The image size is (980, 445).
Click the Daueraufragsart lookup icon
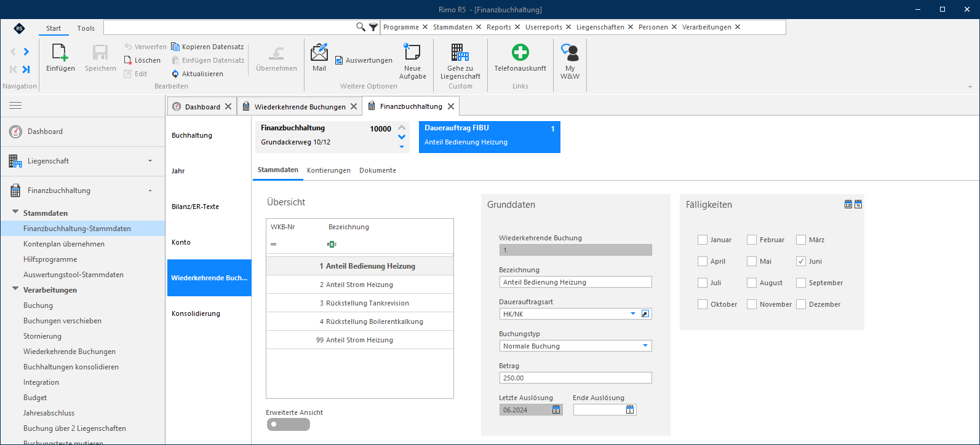pyautogui.click(x=645, y=313)
